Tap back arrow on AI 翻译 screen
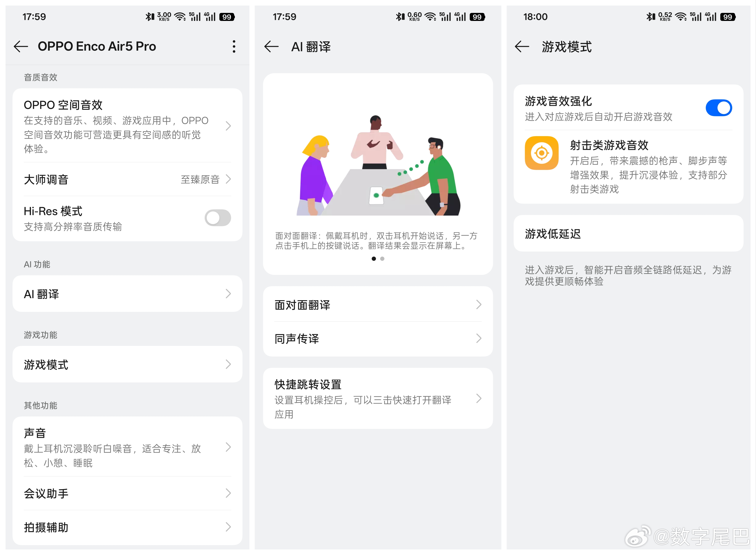The height and width of the screenshot is (555, 756). pyautogui.click(x=271, y=46)
